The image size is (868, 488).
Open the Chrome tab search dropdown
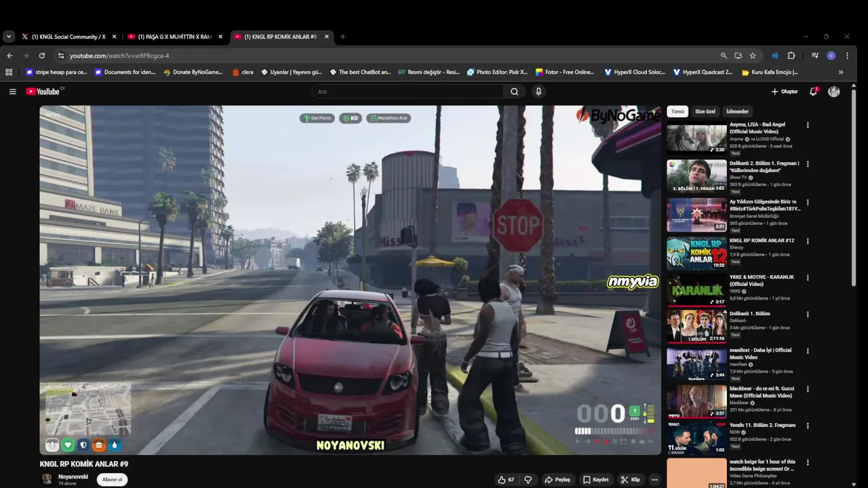(9, 37)
